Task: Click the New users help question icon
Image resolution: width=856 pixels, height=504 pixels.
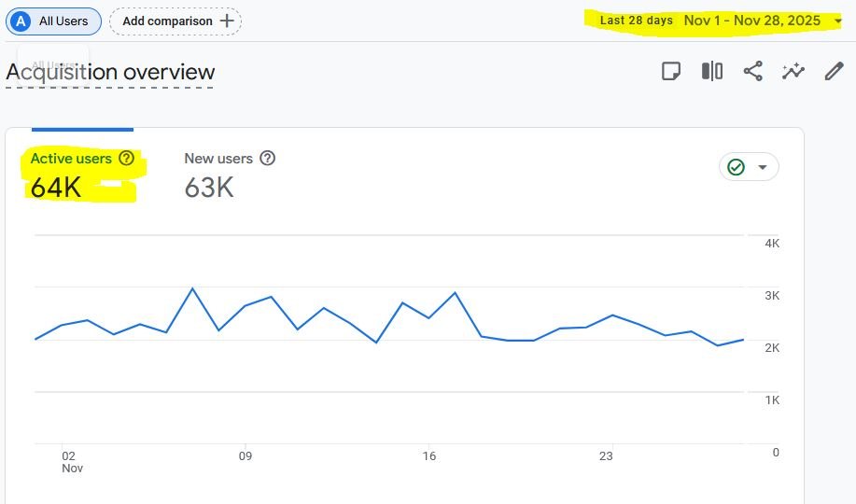Action: (268, 159)
